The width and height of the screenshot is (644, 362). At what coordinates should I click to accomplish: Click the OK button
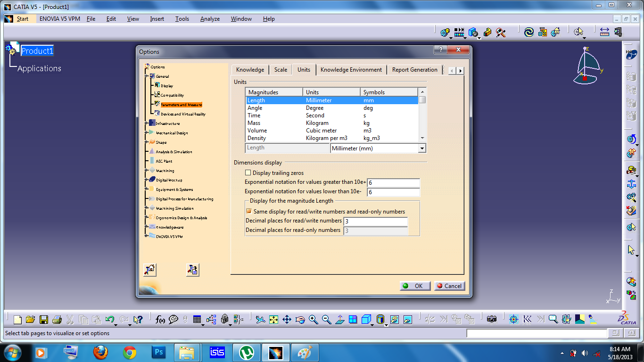pyautogui.click(x=414, y=286)
